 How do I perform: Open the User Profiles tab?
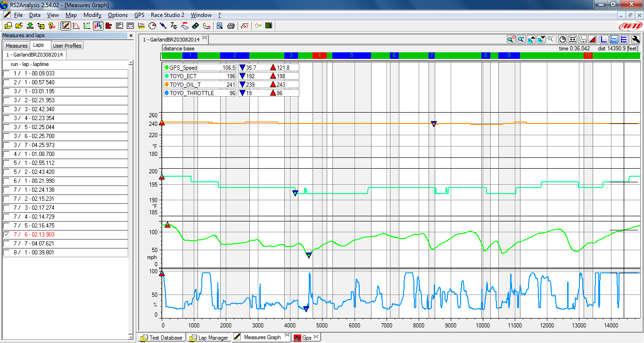(x=67, y=46)
